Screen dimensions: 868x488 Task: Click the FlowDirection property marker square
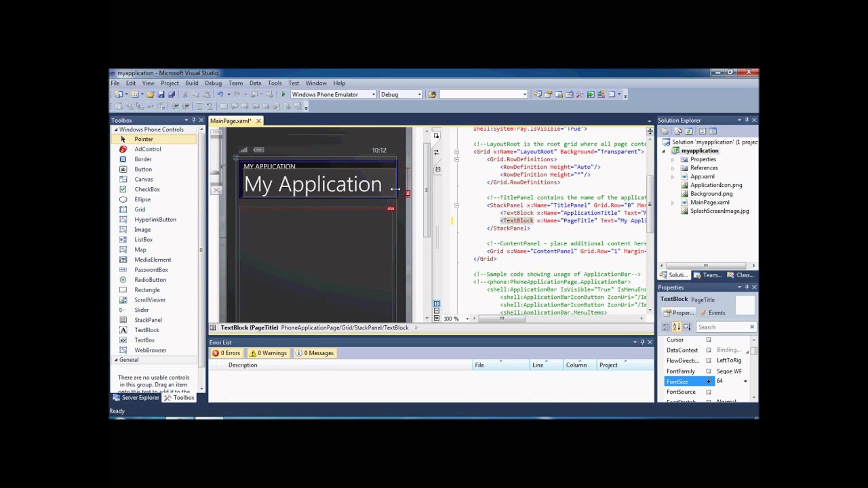tap(709, 361)
